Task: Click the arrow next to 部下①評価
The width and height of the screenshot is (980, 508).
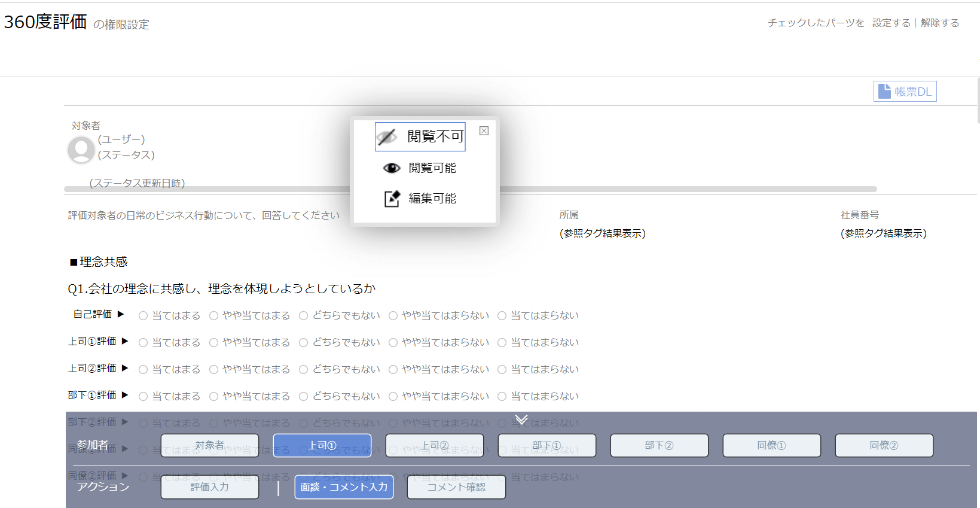Action: click(x=125, y=395)
